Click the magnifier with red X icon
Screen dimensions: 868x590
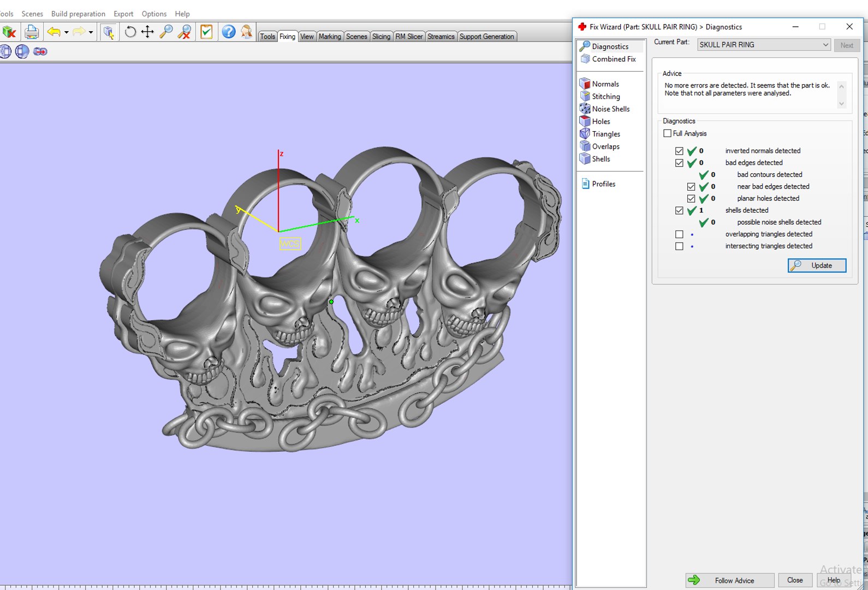[x=185, y=32]
